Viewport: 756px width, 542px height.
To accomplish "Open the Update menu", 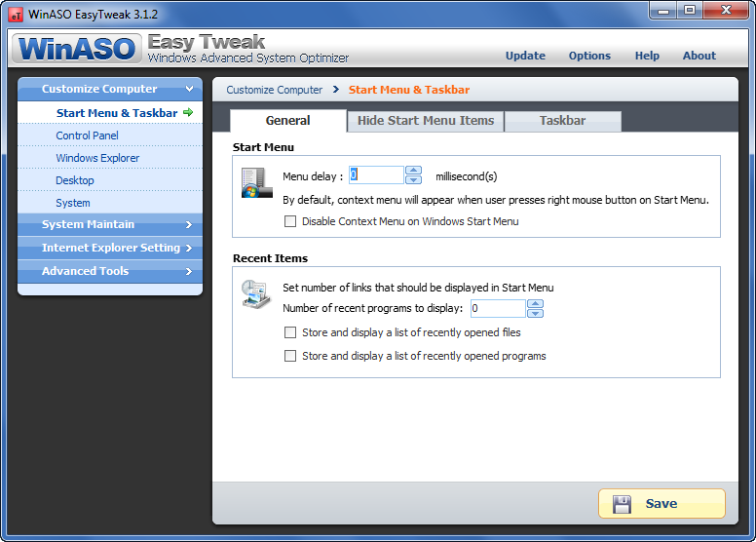I will [525, 56].
